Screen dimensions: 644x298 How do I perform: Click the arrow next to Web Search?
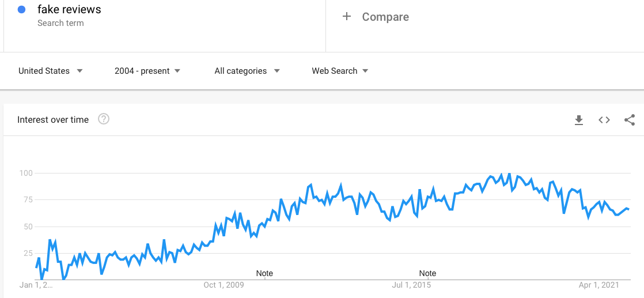365,71
